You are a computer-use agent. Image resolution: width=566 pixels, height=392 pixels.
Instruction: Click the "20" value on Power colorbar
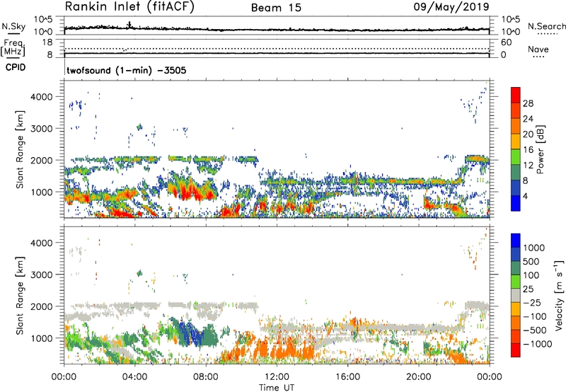(x=528, y=134)
